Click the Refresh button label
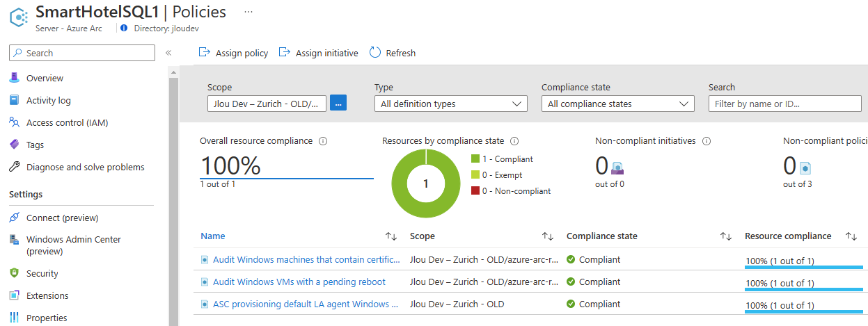This screenshot has height=326, width=868. pyautogui.click(x=401, y=53)
